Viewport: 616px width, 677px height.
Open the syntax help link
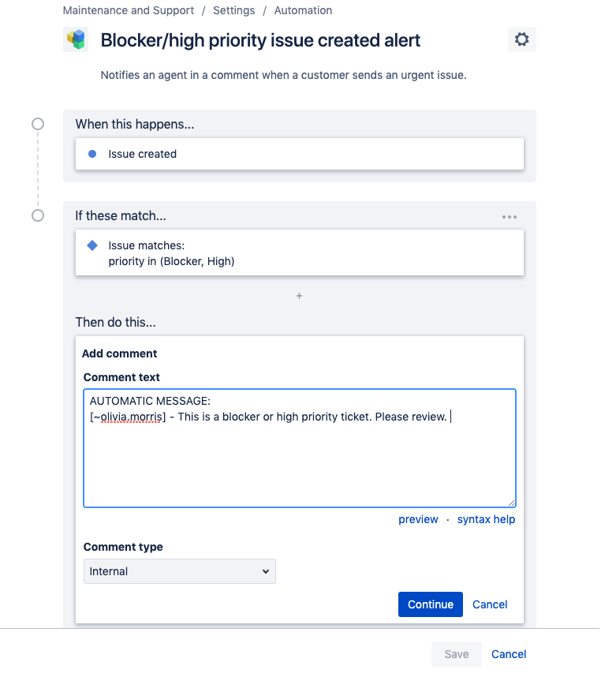pos(486,519)
